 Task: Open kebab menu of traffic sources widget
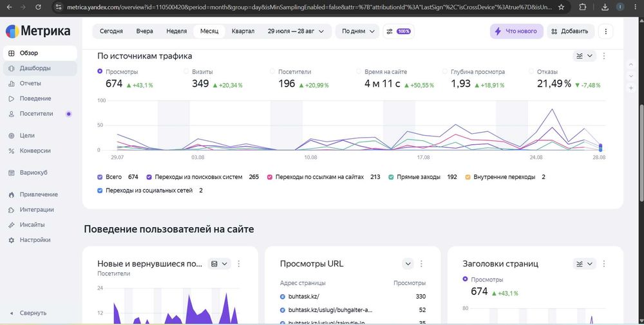click(x=604, y=56)
